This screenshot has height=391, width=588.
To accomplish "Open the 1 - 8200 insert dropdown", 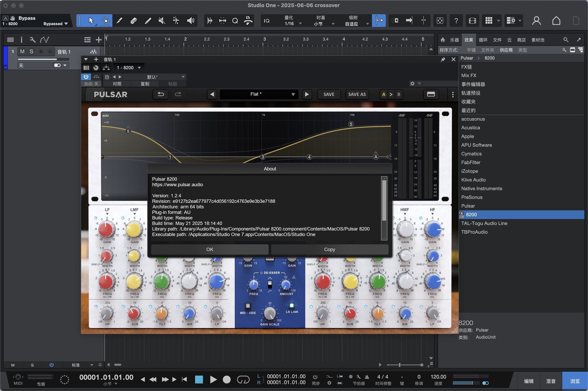I will point(129,68).
